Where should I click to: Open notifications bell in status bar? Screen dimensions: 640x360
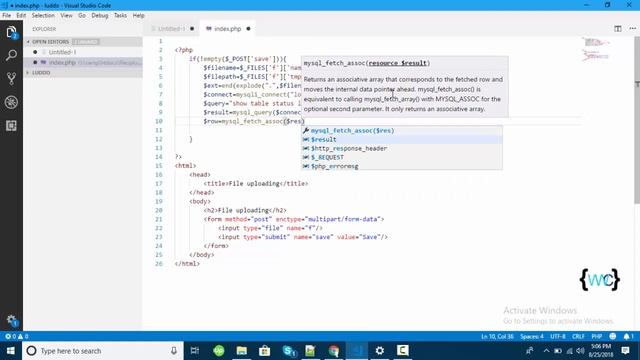[628, 336]
